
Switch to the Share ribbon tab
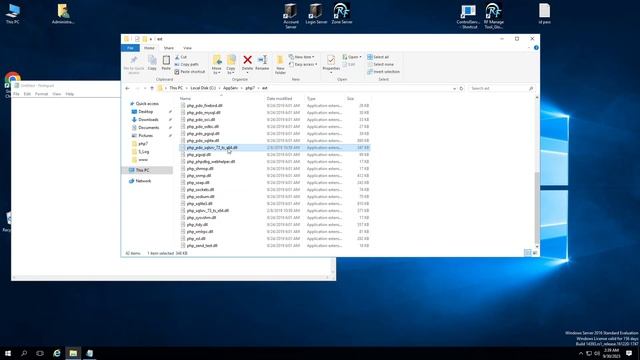tap(169, 48)
